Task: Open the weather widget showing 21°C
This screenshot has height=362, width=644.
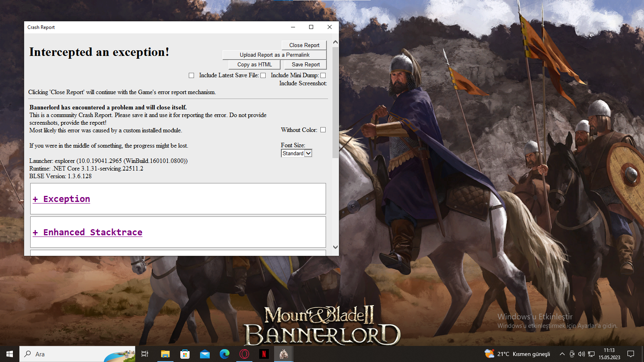Action: pos(518,354)
